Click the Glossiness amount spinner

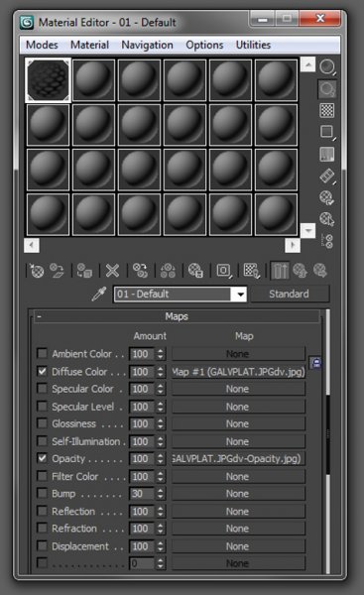(x=161, y=423)
